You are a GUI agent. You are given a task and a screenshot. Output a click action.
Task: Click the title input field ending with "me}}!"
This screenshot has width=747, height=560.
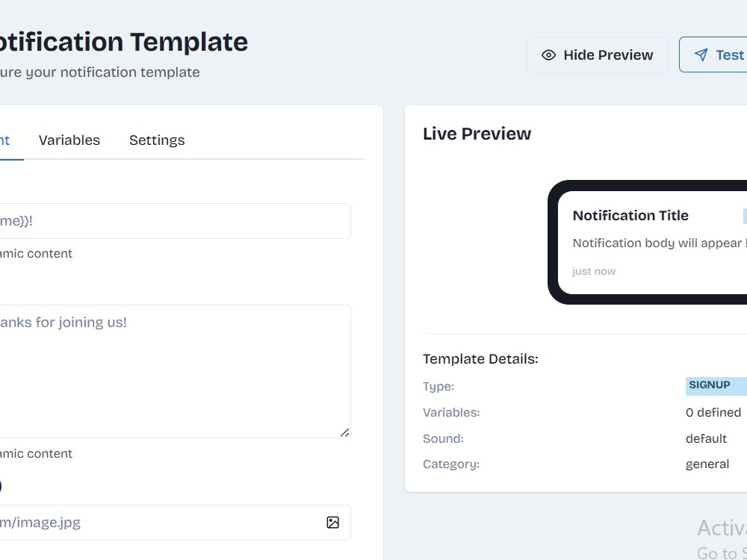pos(174,221)
